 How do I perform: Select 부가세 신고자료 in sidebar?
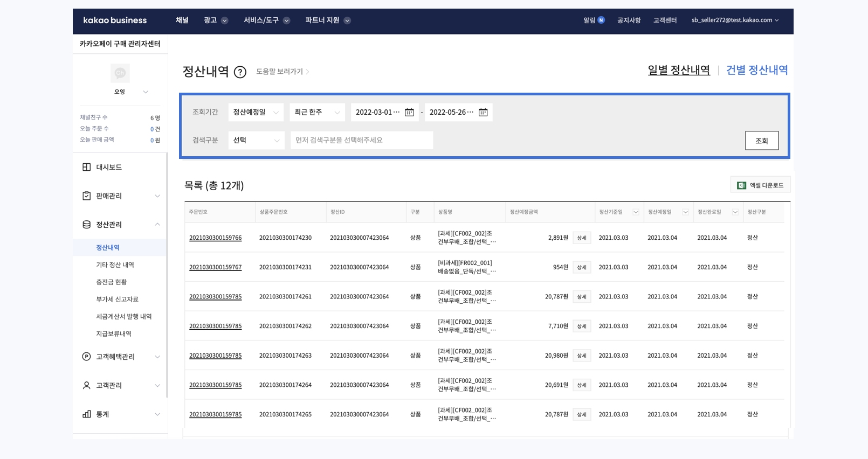117,299
